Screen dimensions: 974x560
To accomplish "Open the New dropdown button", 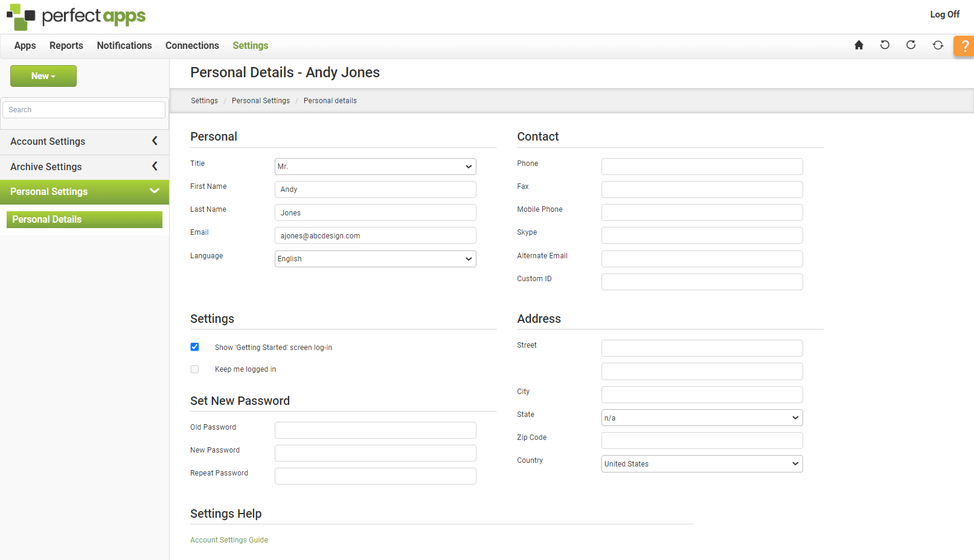I will pos(43,76).
